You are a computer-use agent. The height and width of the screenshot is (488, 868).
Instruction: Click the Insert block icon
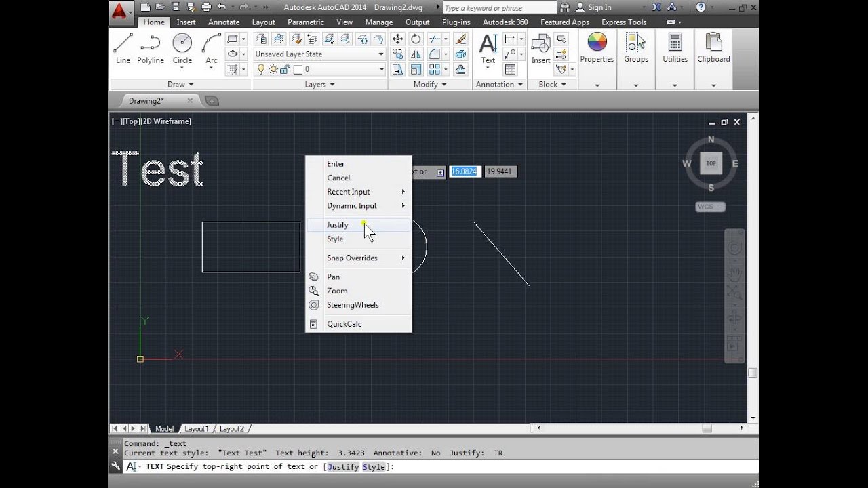point(540,48)
